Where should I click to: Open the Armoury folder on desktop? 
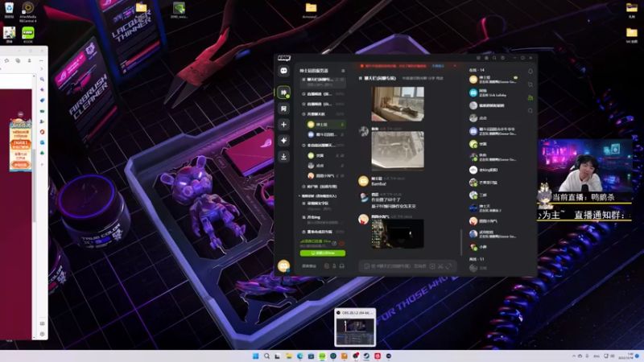pos(311,10)
